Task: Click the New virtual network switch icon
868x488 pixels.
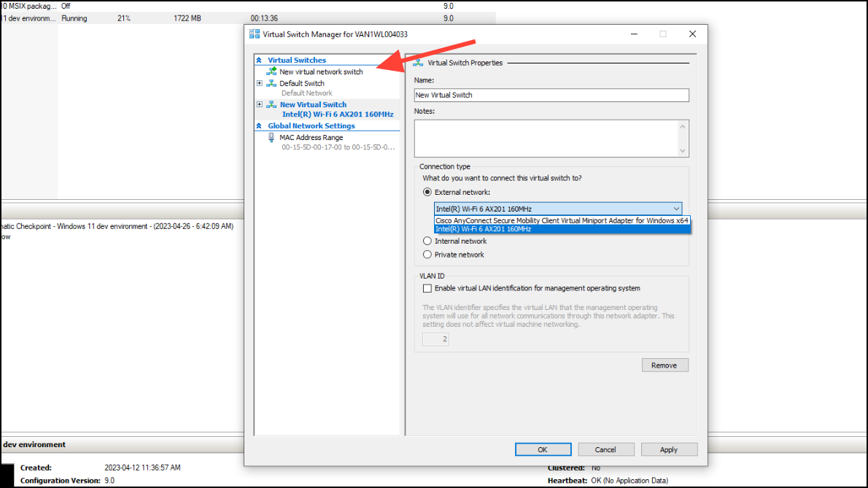Action: pos(271,71)
